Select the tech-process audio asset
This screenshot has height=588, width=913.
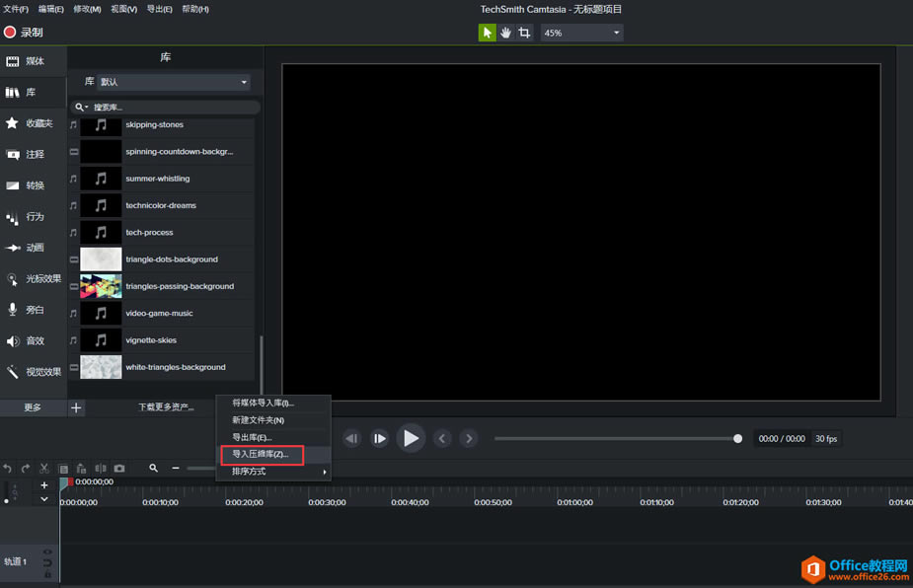(x=162, y=232)
